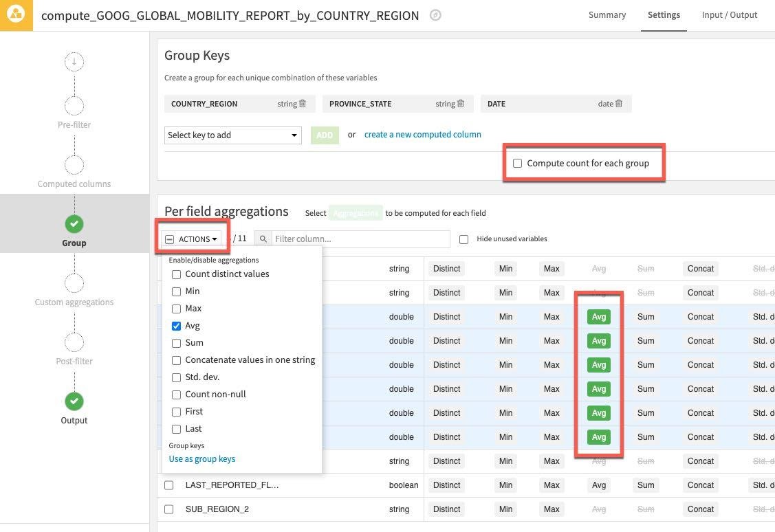The width and height of the screenshot is (775, 532).
Task: Click the trash icon for the DATE key
Action: pos(619,104)
